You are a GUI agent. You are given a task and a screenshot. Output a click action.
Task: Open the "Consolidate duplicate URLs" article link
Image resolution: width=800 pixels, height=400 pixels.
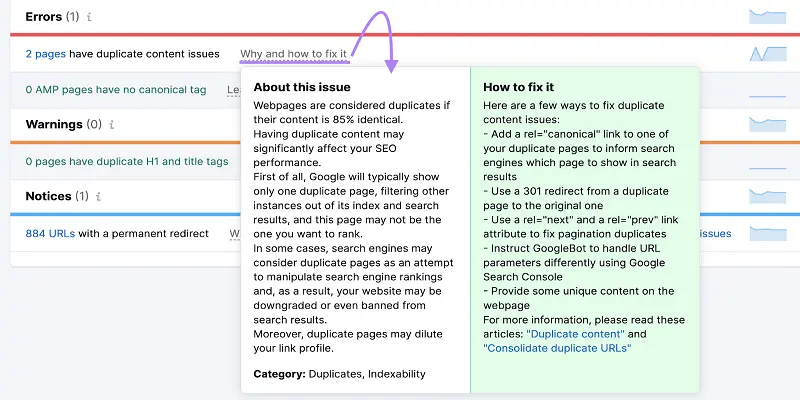pos(557,348)
